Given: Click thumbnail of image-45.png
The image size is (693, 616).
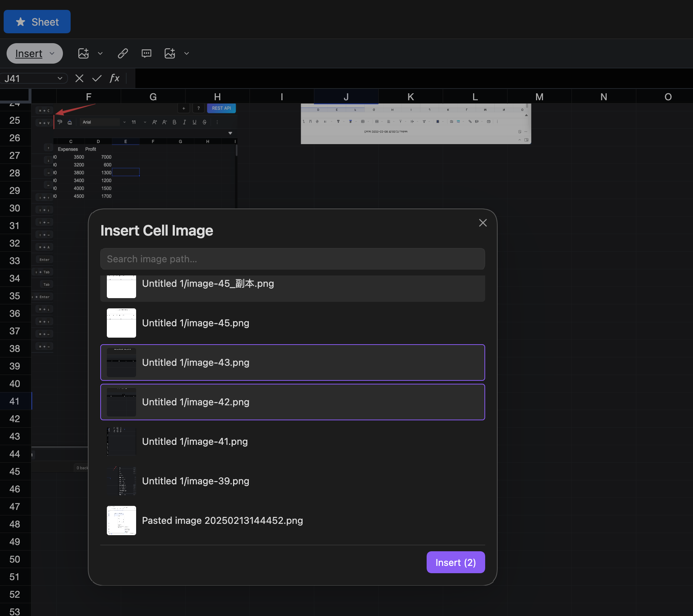Looking at the screenshot, I should click(121, 323).
